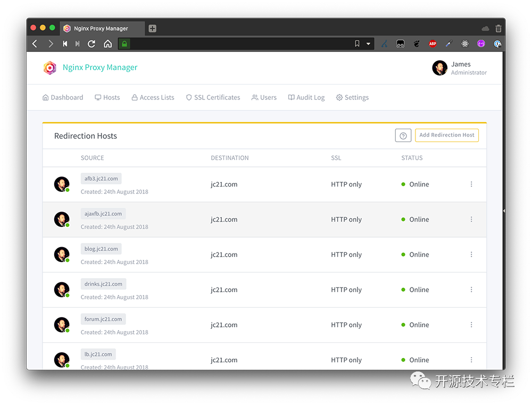Click the Nginx Proxy Manager logo
Image resolution: width=532 pixels, height=405 pixels.
pos(50,68)
